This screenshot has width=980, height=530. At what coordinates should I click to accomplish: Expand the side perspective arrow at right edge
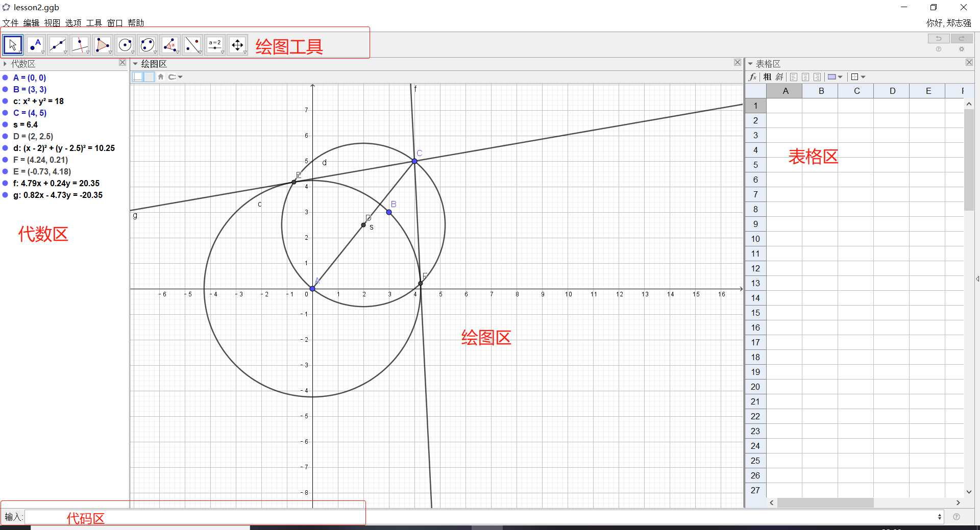[x=977, y=279]
